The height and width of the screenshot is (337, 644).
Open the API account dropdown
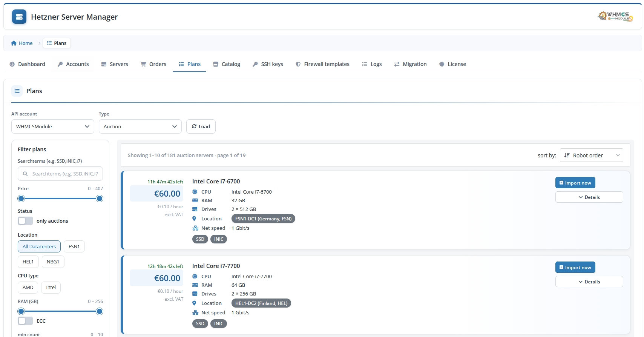pos(53,126)
